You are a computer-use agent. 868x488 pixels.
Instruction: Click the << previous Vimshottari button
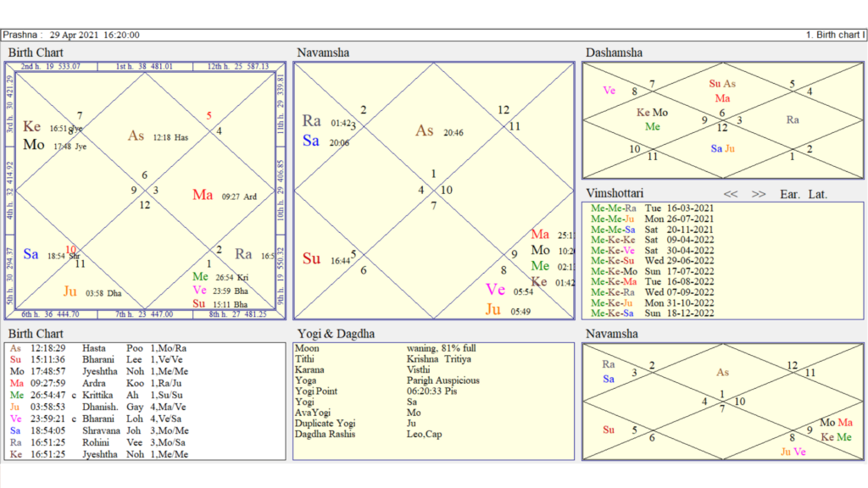click(x=730, y=194)
